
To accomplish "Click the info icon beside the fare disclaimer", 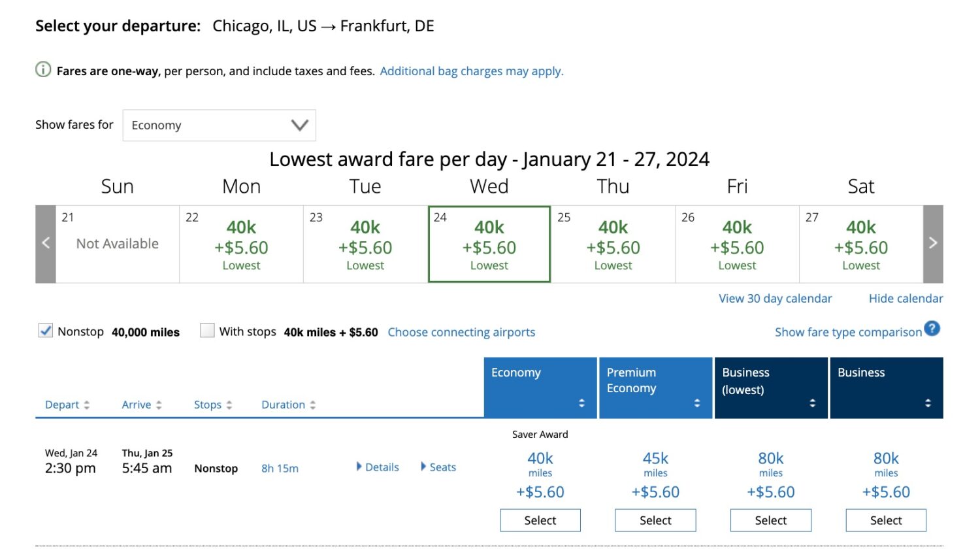I will 42,69.
